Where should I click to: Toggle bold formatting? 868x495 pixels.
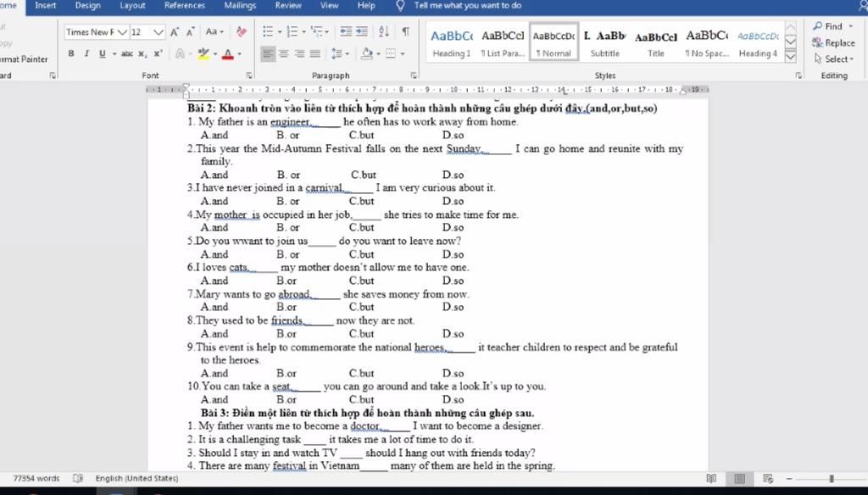(71, 53)
